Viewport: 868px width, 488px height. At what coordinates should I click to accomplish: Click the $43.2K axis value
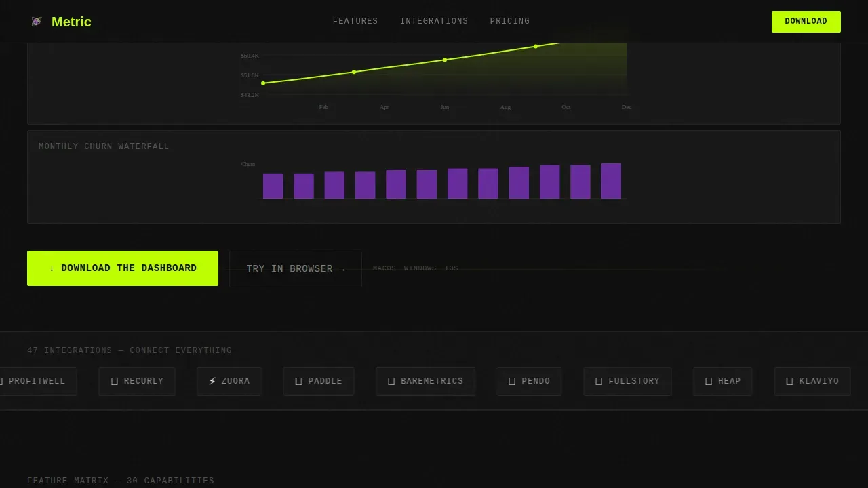coord(250,95)
